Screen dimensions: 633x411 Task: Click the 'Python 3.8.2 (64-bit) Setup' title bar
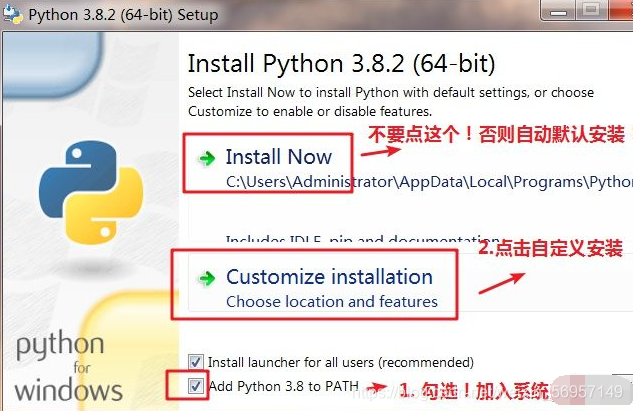pyautogui.click(x=124, y=15)
